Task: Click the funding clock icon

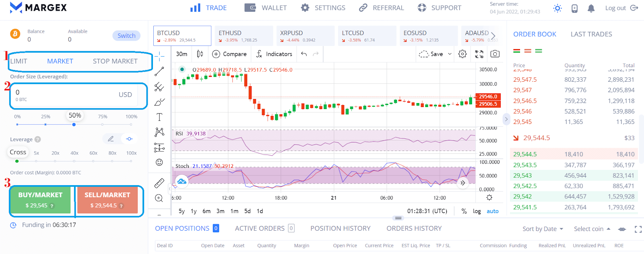Action: tap(13, 225)
